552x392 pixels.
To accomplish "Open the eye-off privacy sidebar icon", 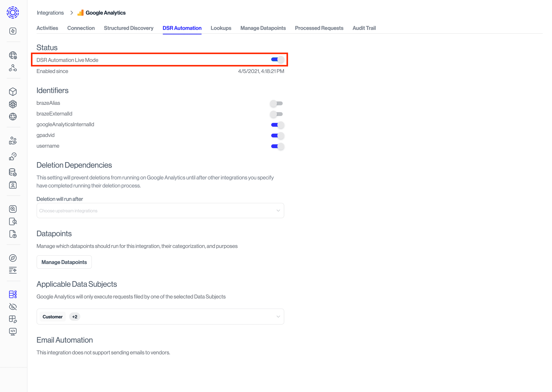I will tap(13, 307).
